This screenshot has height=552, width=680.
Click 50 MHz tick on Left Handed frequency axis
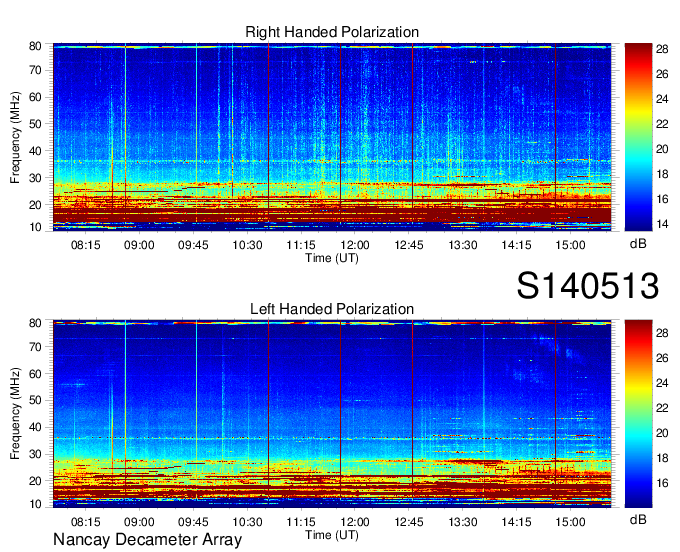point(35,400)
